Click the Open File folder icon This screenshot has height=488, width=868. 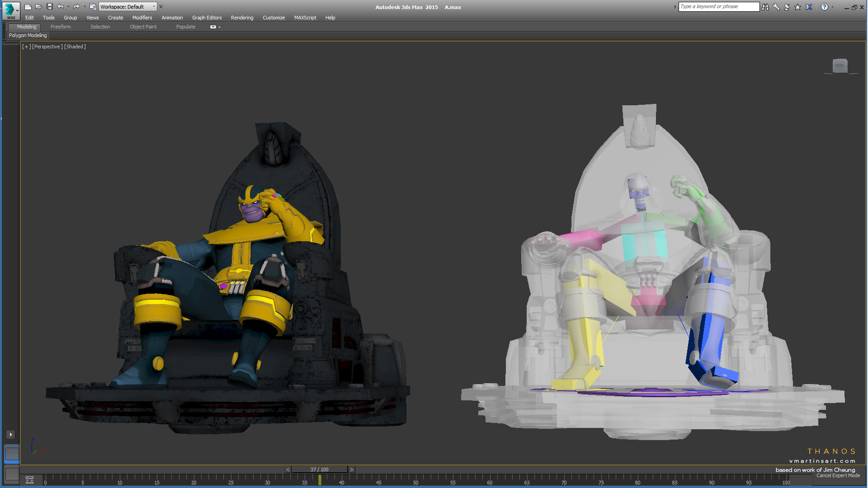click(39, 7)
